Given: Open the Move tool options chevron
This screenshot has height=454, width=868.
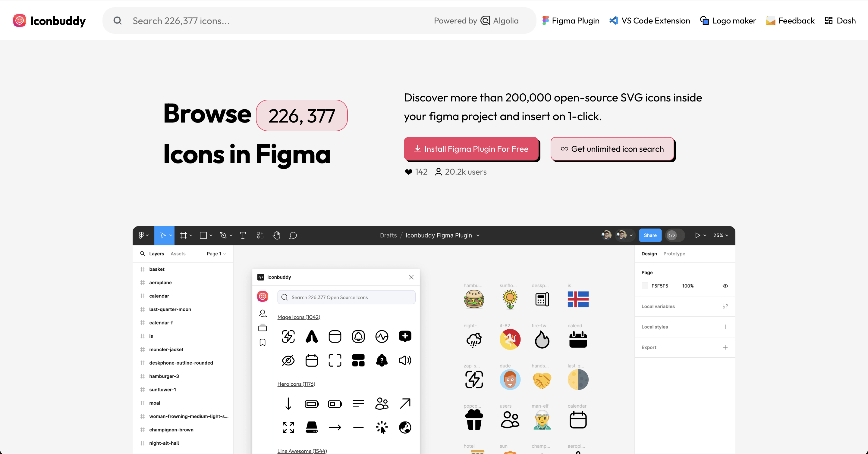Looking at the screenshot, I should tap(171, 235).
